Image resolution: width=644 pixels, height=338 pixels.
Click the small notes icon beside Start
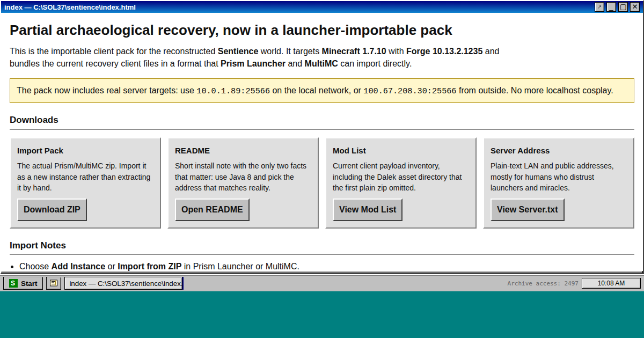point(54,283)
